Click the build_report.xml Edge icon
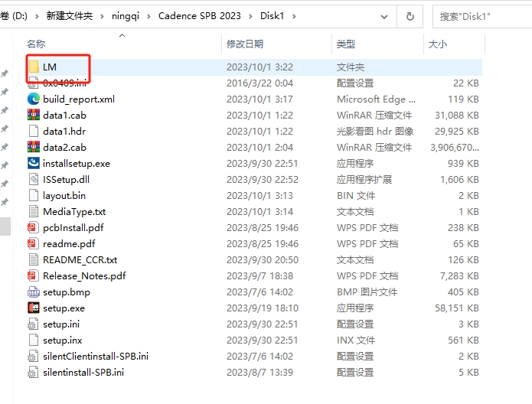The width and height of the screenshot is (532, 404). coord(34,99)
